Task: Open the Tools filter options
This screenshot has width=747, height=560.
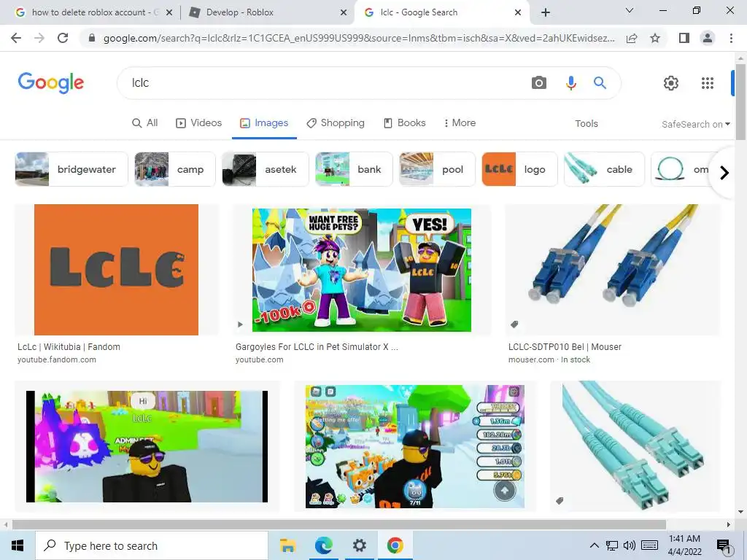Action: [x=586, y=123]
